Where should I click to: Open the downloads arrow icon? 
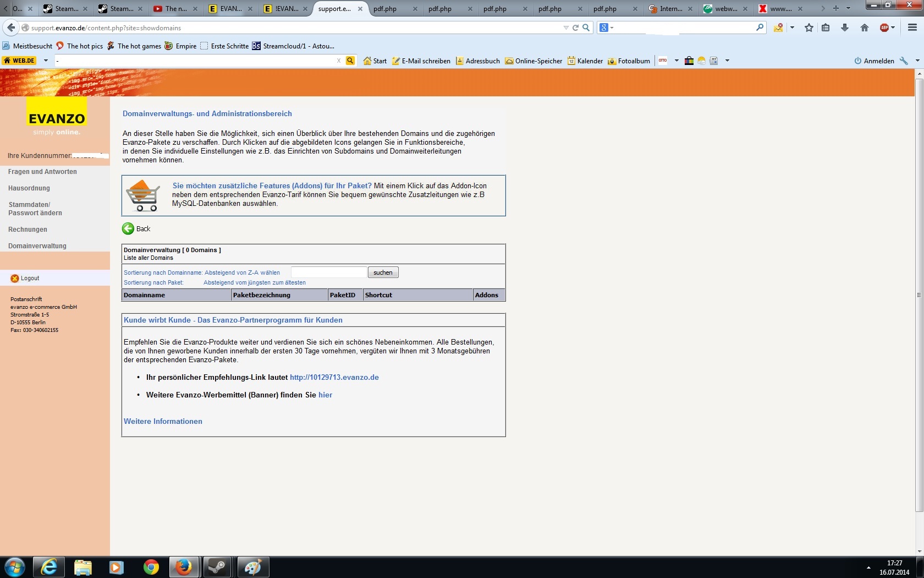coord(845,28)
